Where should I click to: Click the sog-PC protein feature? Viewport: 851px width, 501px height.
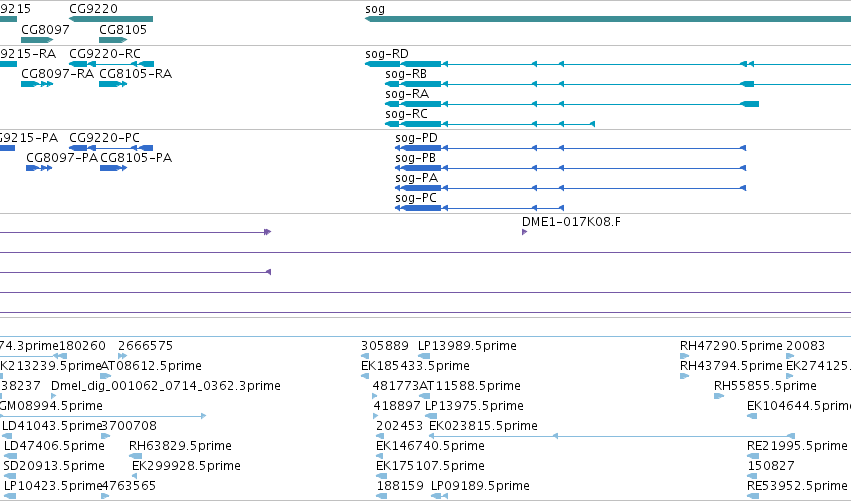coord(480,208)
